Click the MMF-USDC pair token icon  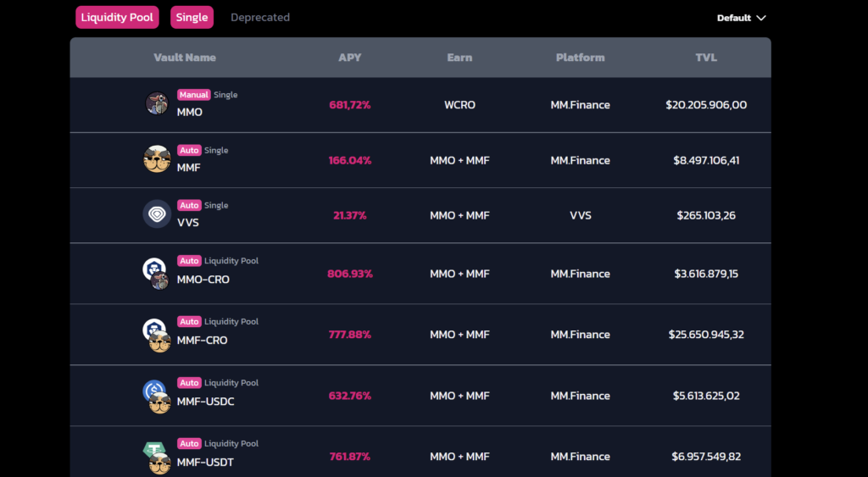156,396
